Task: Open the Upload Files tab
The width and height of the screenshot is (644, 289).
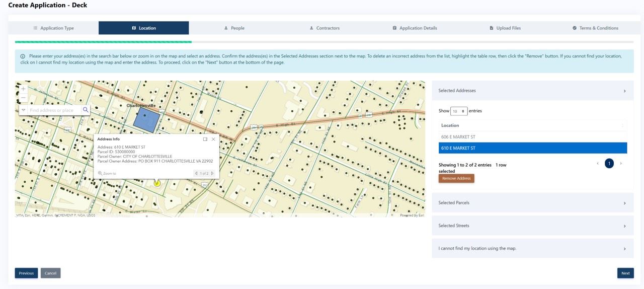Action: coord(505,28)
